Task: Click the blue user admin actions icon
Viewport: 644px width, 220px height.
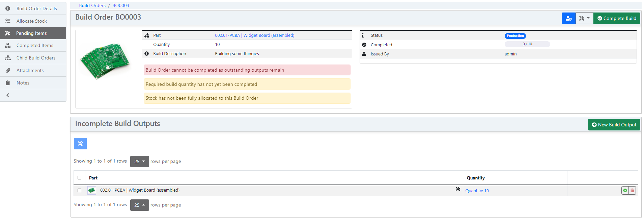Action: (568, 18)
